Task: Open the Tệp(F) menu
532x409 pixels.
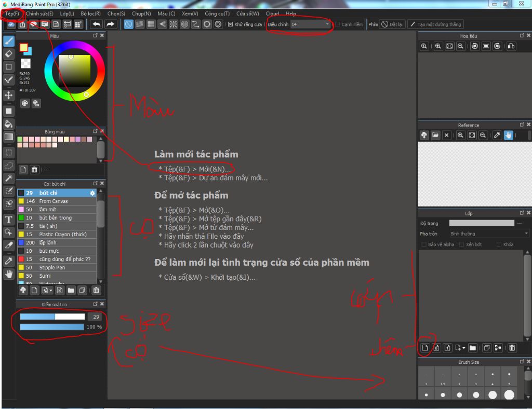Action: [12, 13]
